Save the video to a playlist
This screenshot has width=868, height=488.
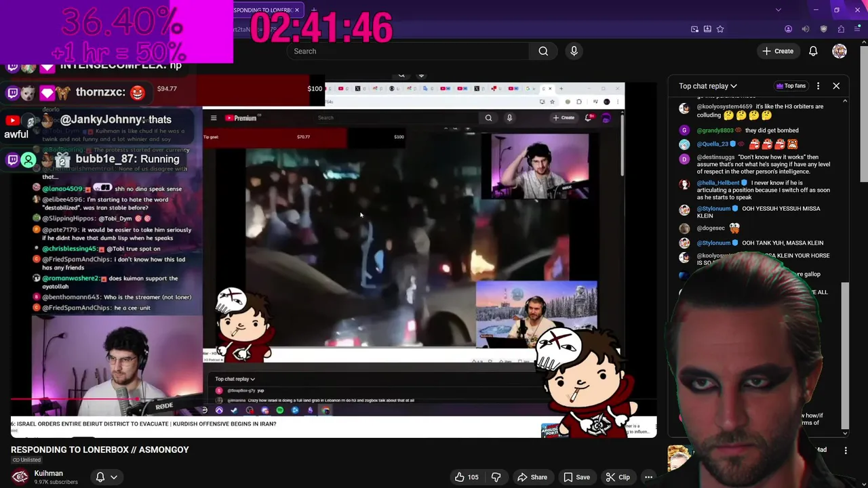(576, 477)
